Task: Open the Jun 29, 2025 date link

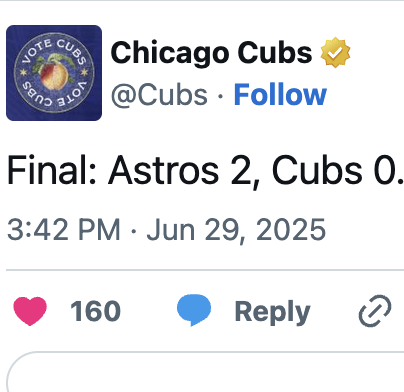Action: point(236,230)
